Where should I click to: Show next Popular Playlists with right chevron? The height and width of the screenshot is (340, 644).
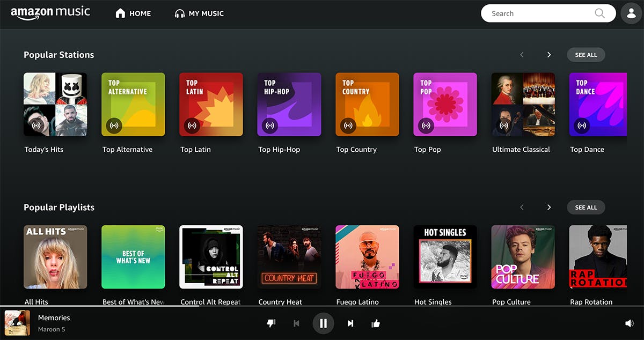[x=548, y=208]
